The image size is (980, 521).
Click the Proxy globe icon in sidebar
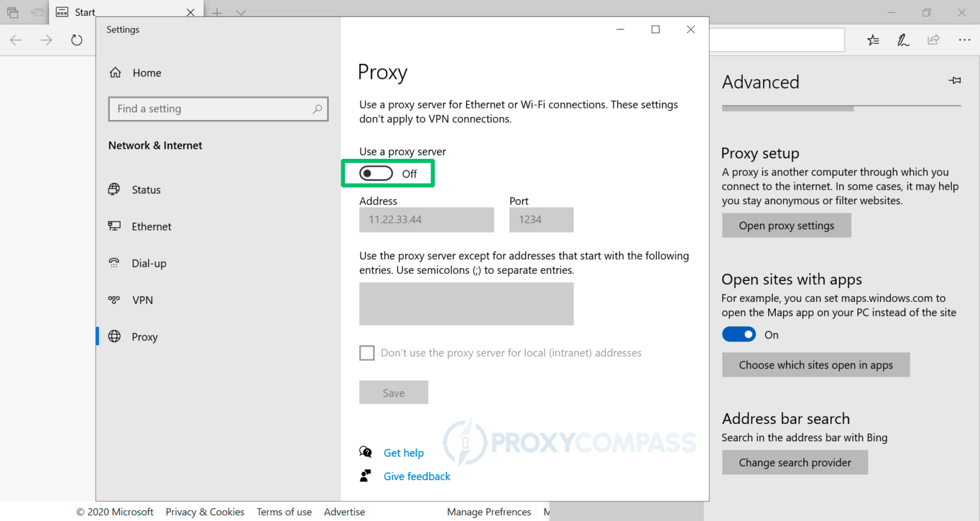pyautogui.click(x=114, y=336)
